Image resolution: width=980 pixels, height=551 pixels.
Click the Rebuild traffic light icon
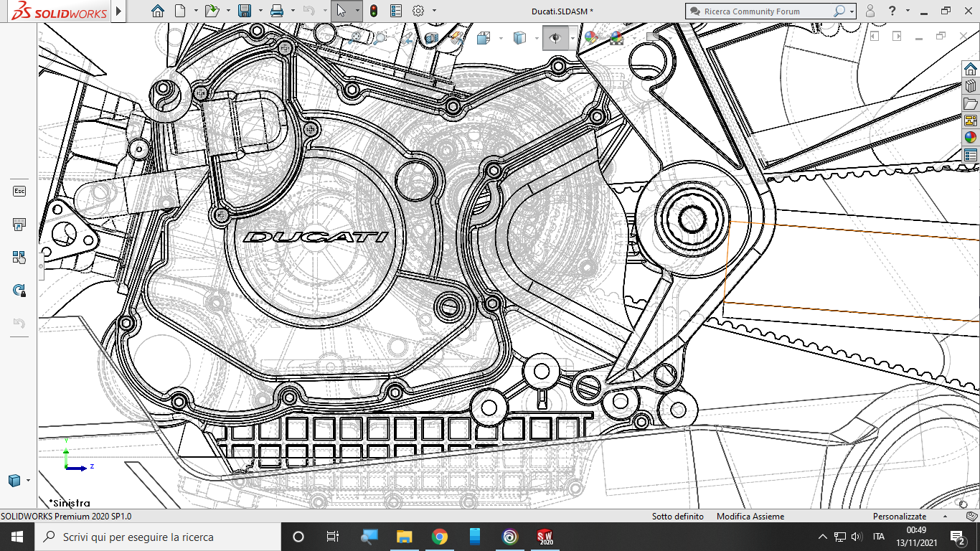pyautogui.click(x=374, y=11)
